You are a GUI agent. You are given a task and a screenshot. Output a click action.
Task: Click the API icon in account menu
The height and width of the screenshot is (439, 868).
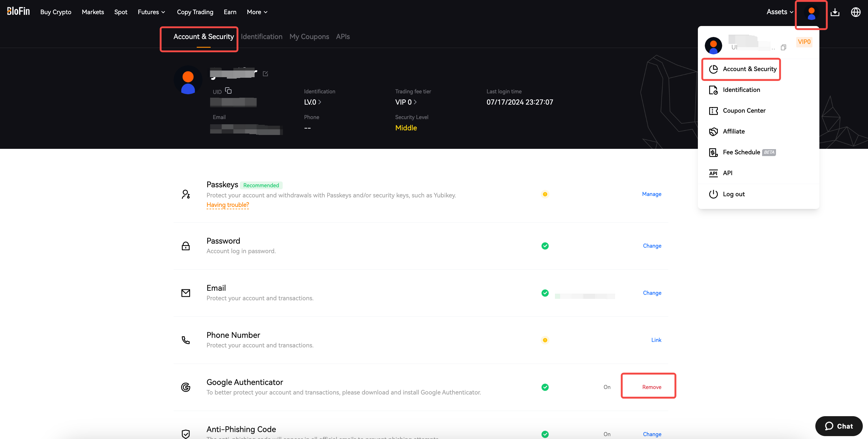[713, 173]
